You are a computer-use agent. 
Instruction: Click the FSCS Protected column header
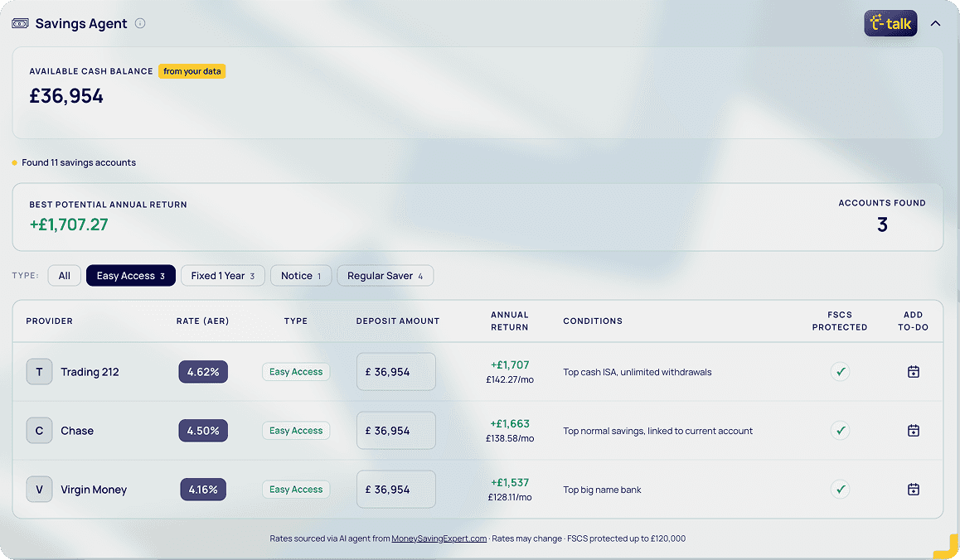[840, 321]
